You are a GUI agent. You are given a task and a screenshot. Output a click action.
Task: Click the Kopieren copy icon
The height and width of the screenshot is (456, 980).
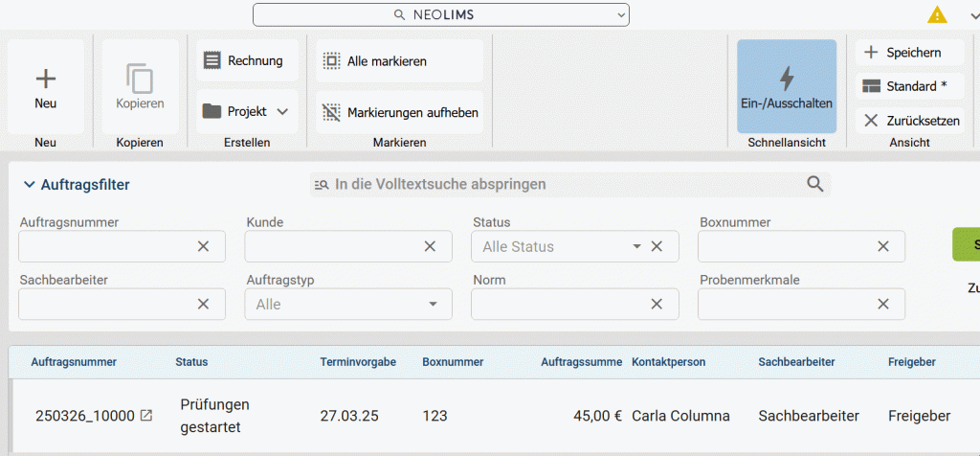click(x=140, y=80)
